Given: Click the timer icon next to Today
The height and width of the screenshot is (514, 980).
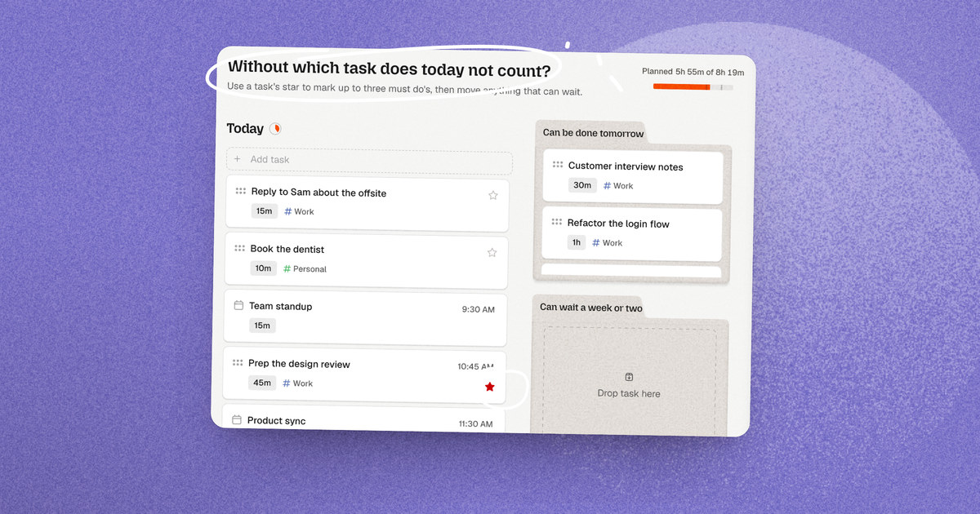Looking at the screenshot, I should point(275,128).
